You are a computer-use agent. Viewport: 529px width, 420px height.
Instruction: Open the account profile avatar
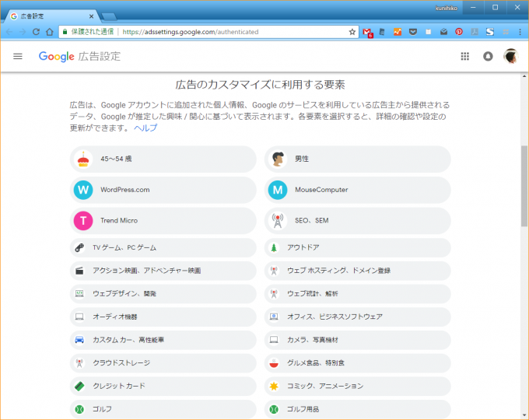tap(511, 56)
